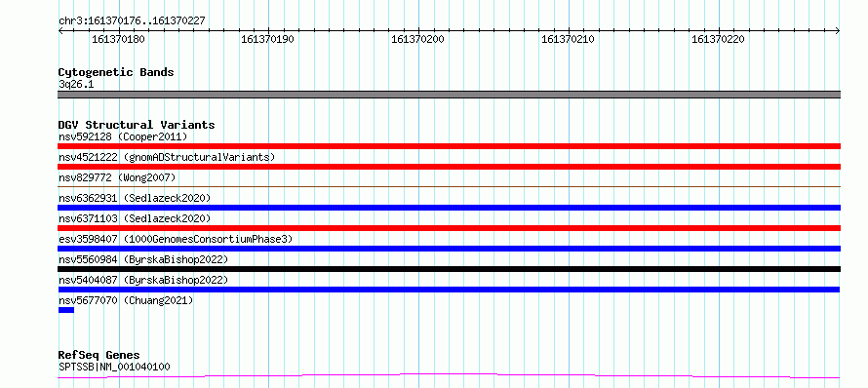Select the blue bar under nsv6362931
Image resolution: width=868 pixels, height=388 pixels.
pyautogui.click(x=449, y=208)
